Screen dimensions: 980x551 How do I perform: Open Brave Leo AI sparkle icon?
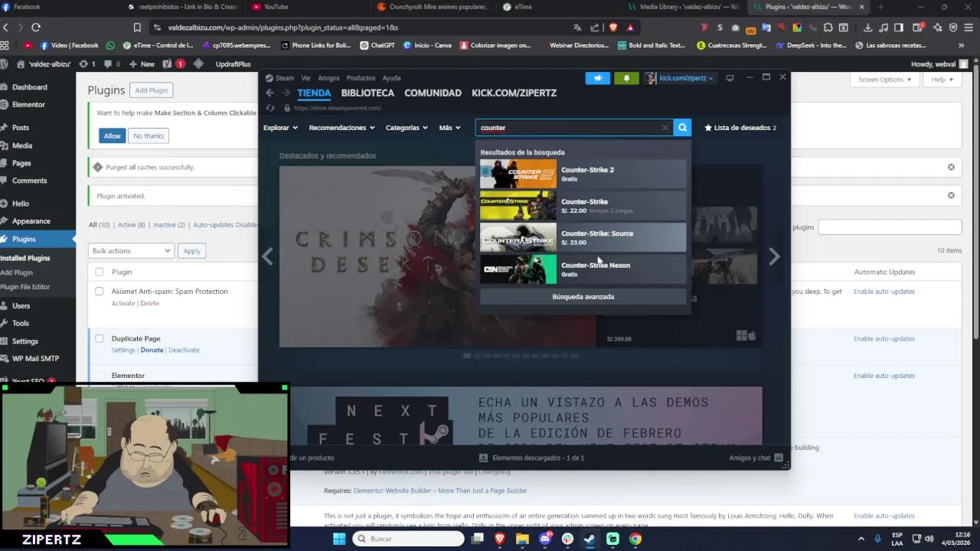pos(937,28)
